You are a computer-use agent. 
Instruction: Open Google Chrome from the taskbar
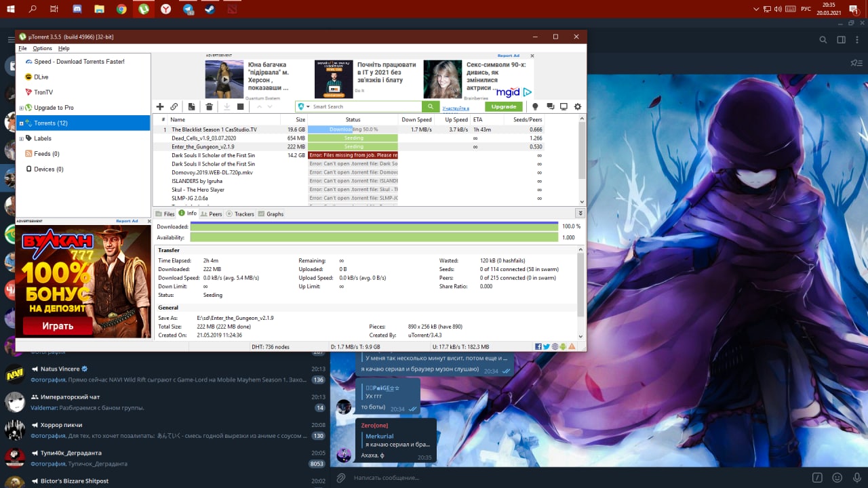point(121,9)
